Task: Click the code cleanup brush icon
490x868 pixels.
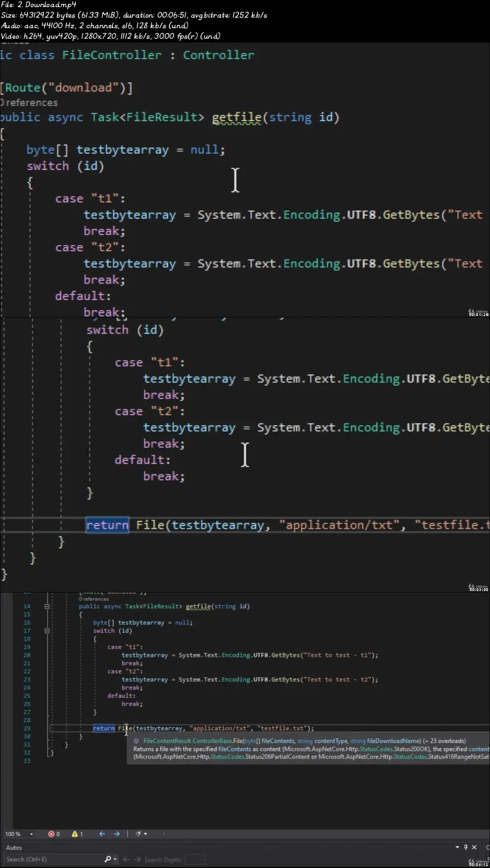Action: pos(138,834)
